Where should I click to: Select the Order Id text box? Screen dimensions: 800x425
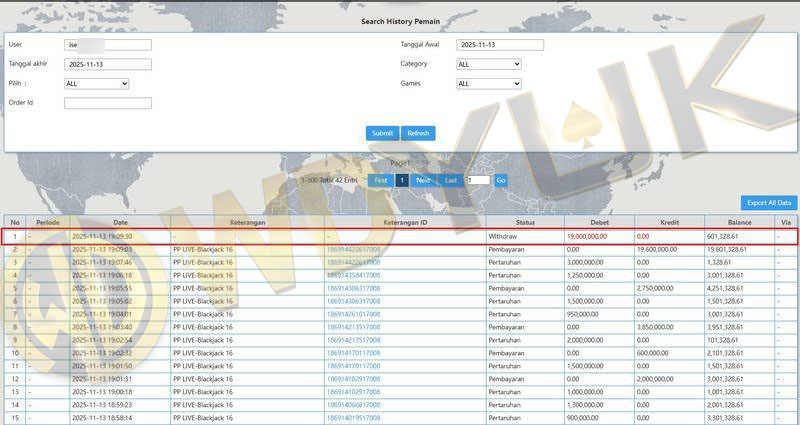(107, 103)
